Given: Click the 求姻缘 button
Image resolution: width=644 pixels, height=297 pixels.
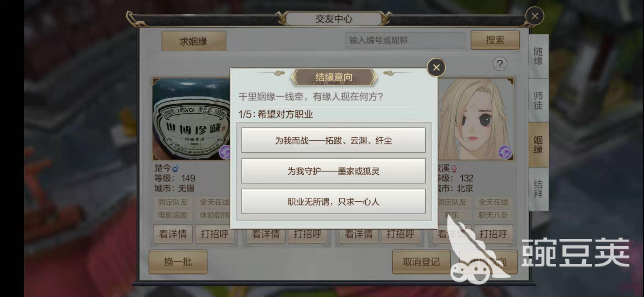Looking at the screenshot, I should tap(194, 41).
